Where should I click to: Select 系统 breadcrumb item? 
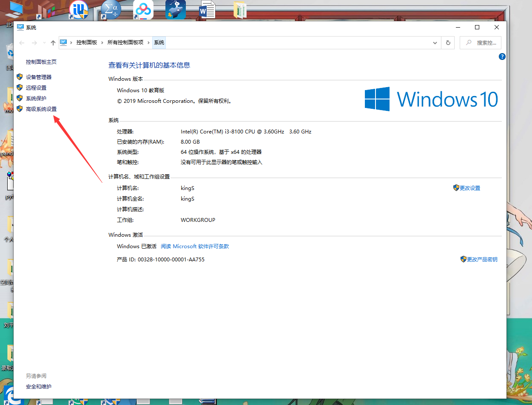coord(159,42)
